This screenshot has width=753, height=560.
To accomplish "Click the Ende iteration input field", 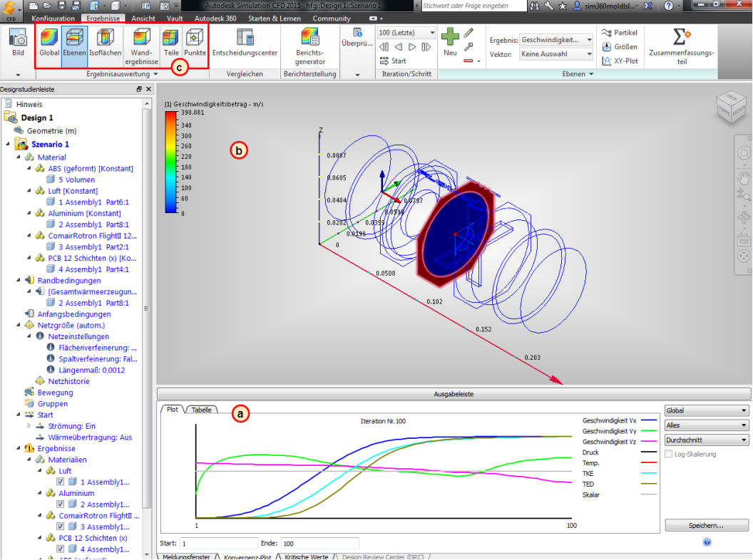I will point(319,543).
